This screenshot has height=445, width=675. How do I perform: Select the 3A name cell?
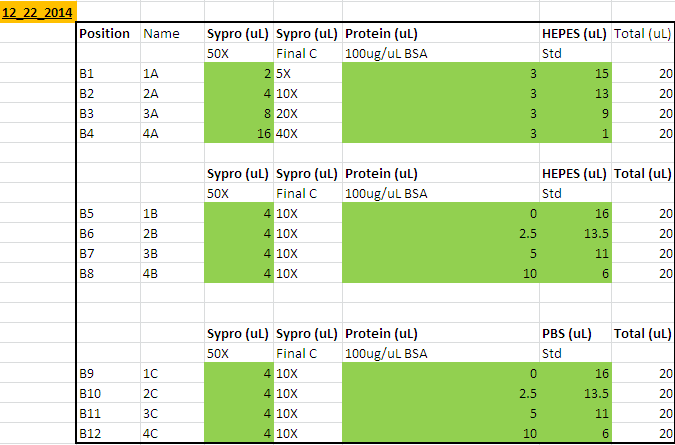pyautogui.click(x=171, y=113)
